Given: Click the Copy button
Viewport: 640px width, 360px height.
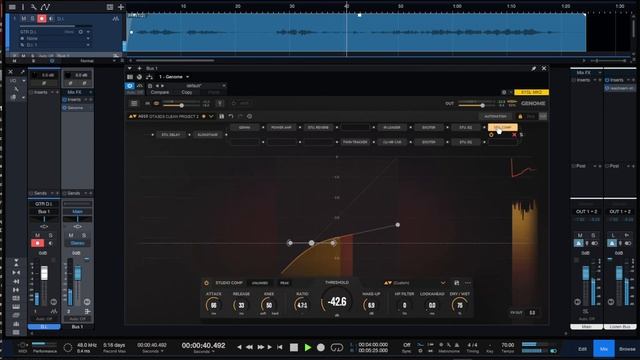Looking at the screenshot, I should 187,92.
